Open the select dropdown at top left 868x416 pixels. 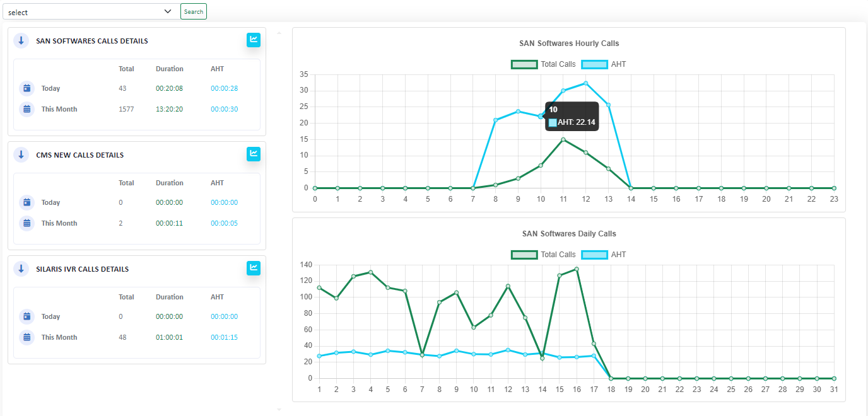(91, 11)
